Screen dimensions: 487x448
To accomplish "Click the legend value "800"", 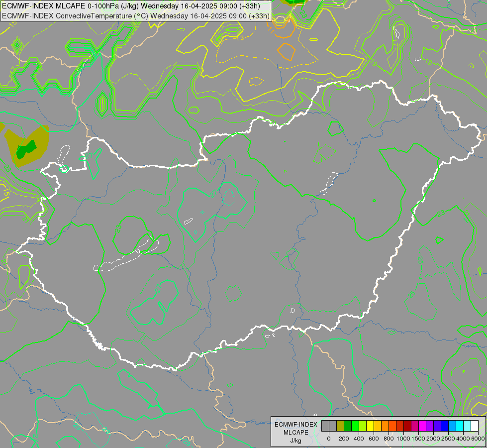I will click(x=389, y=439).
